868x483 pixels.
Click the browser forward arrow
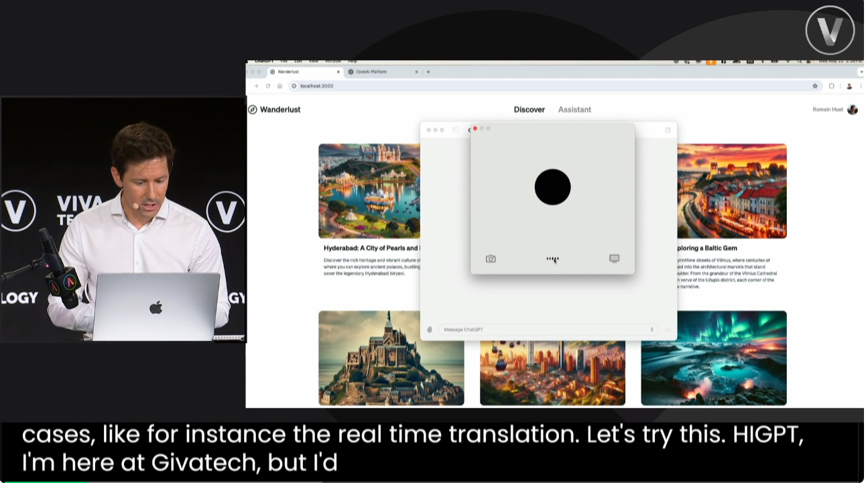tap(256, 86)
